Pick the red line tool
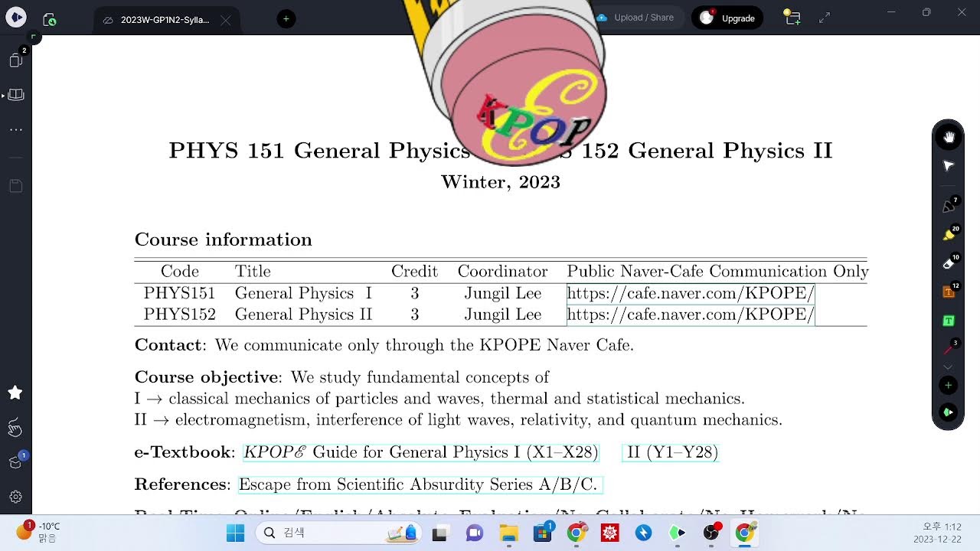Viewport: 980px width, 551px height. pos(949,349)
